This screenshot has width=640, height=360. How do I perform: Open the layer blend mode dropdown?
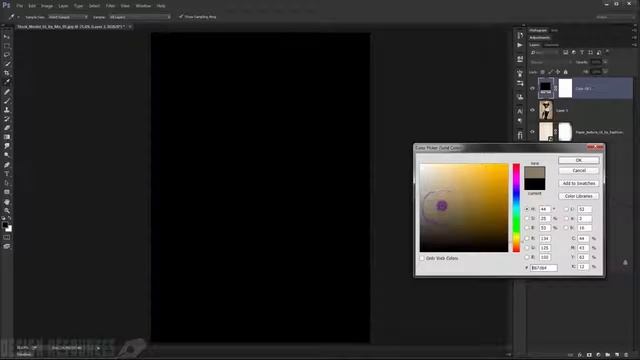(551, 62)
